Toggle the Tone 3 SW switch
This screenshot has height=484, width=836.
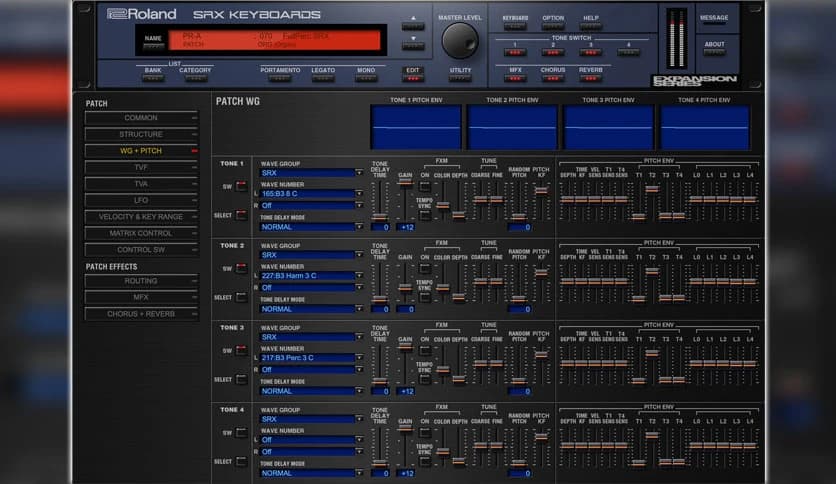pyautogui.click(x=242, y=350)
